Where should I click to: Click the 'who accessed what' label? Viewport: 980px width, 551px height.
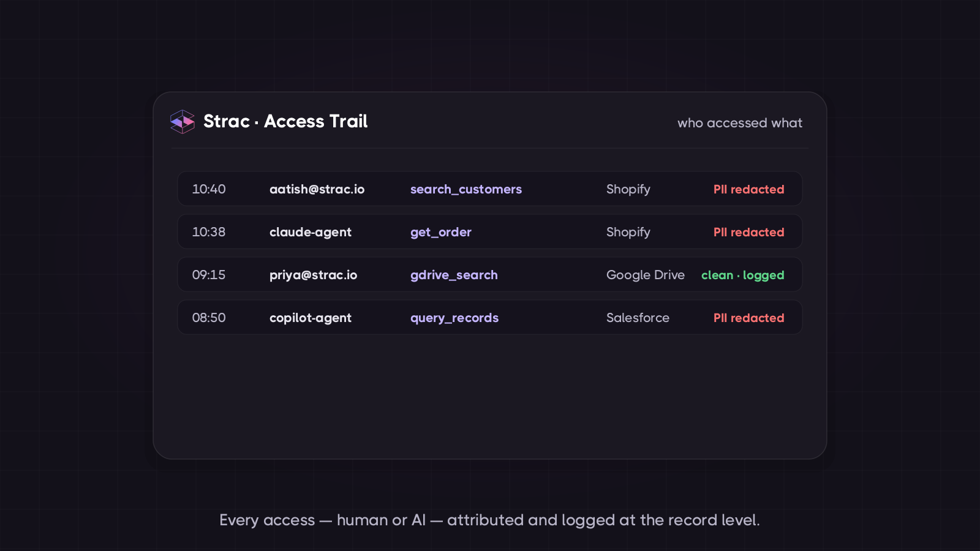[740, 123]
